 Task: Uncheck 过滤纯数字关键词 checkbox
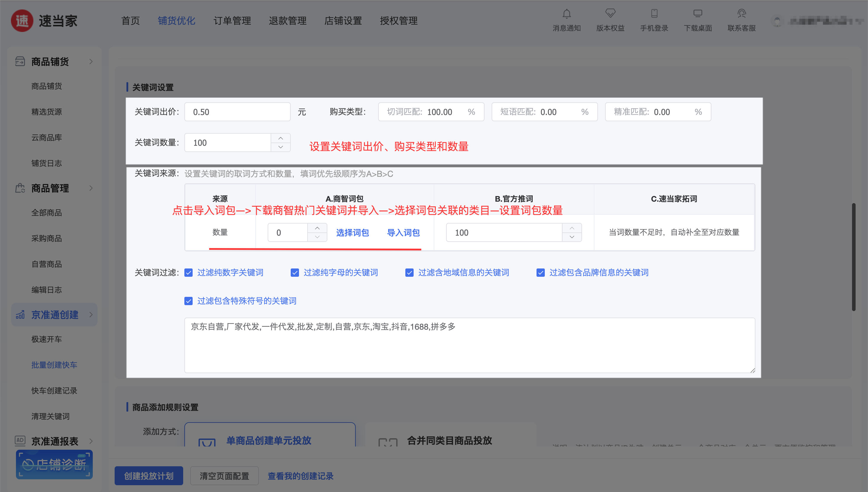(188, 272)
